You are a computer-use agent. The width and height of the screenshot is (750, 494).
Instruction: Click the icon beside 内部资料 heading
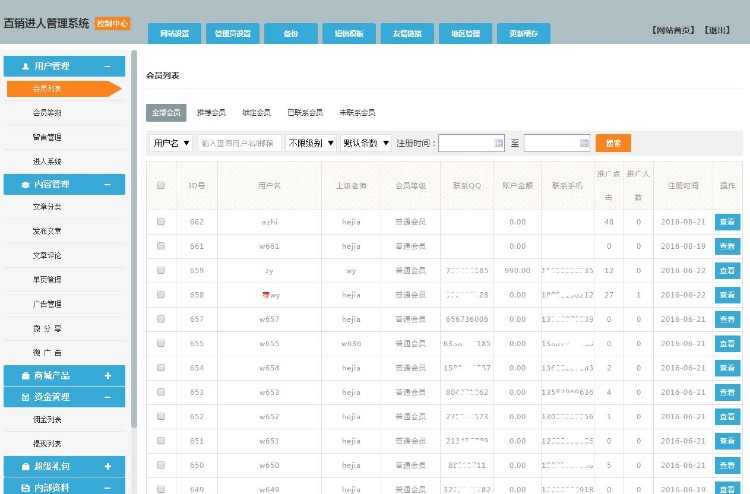click(25, 488)
